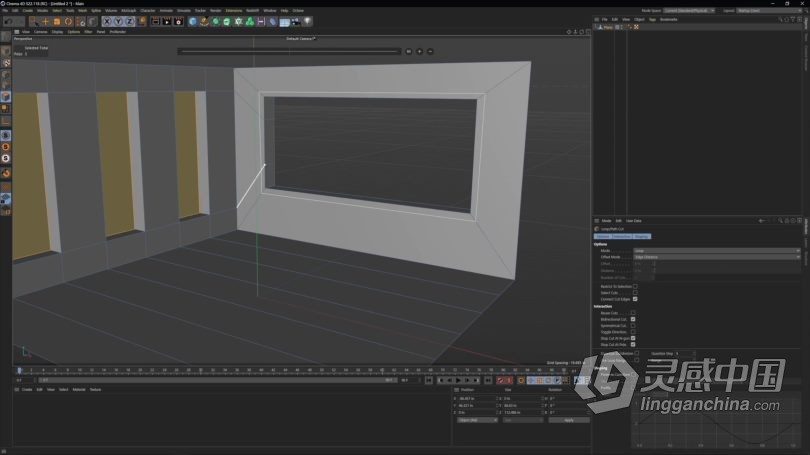Image resolution: width=810 pixels, height=455 pixels.
Task: Click the Light bulb icon
Action: coord(307,22)
